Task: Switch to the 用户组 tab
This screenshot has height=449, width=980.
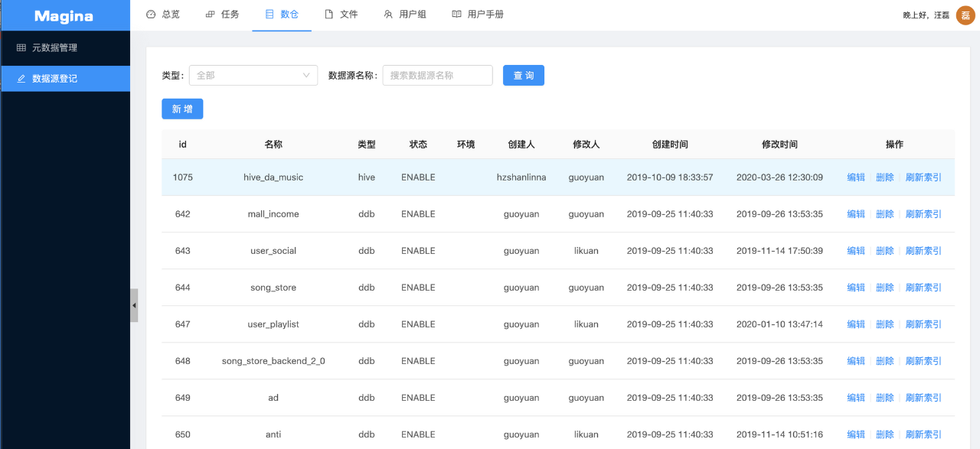Action: point(413,15)
